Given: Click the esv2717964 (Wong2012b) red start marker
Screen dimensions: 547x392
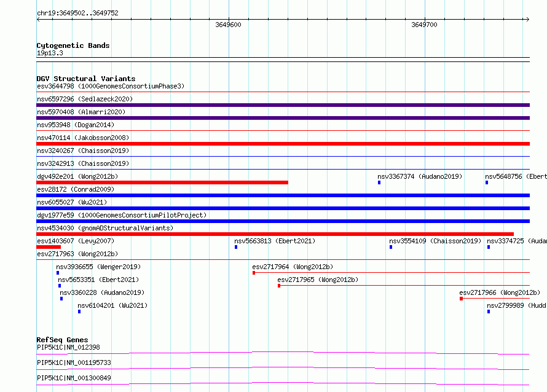Looking at the screenshot, I should tap(254, 273).
